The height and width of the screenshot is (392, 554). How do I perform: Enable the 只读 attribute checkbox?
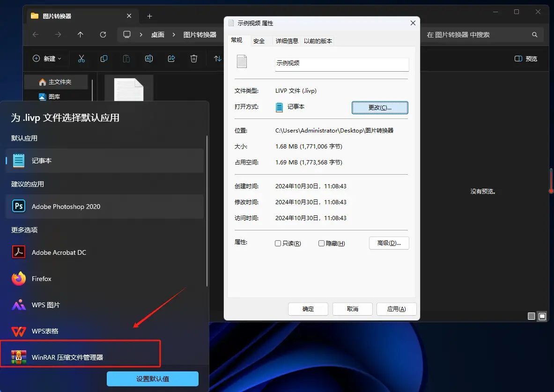[278, 243]
